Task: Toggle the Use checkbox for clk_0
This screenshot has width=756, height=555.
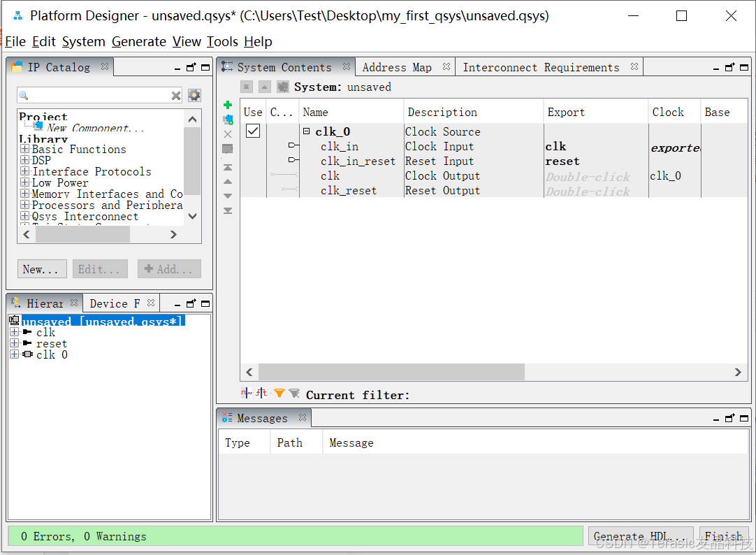Action: click(253, 131)
